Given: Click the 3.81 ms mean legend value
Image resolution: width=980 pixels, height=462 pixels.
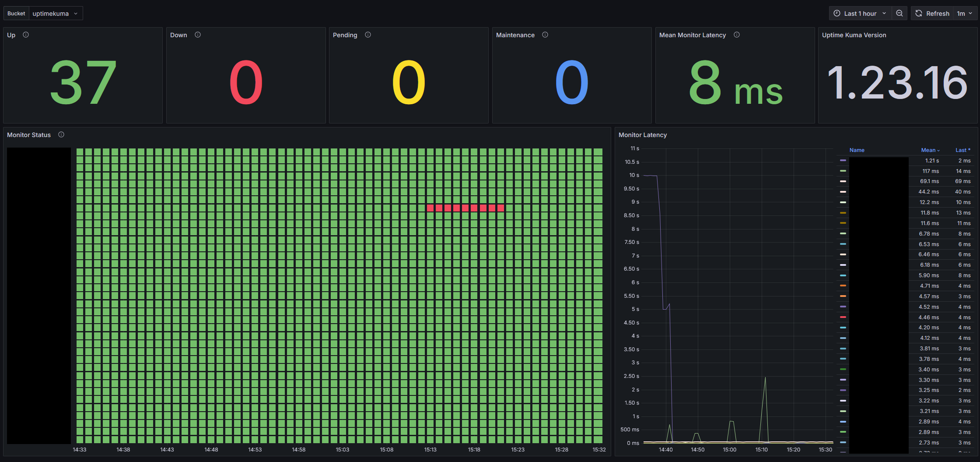Looking at the screenshot, I should click(929, 349).
